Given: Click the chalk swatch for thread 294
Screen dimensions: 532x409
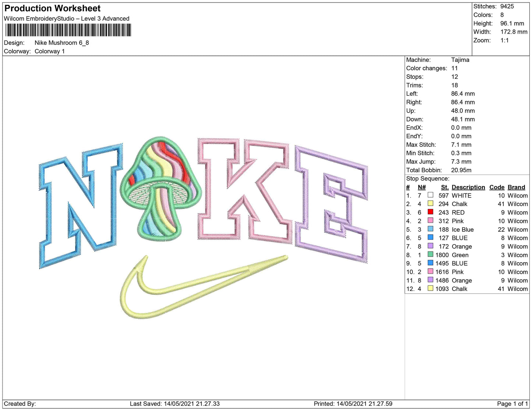Looking at the screenshot, I should pos(430,203).
